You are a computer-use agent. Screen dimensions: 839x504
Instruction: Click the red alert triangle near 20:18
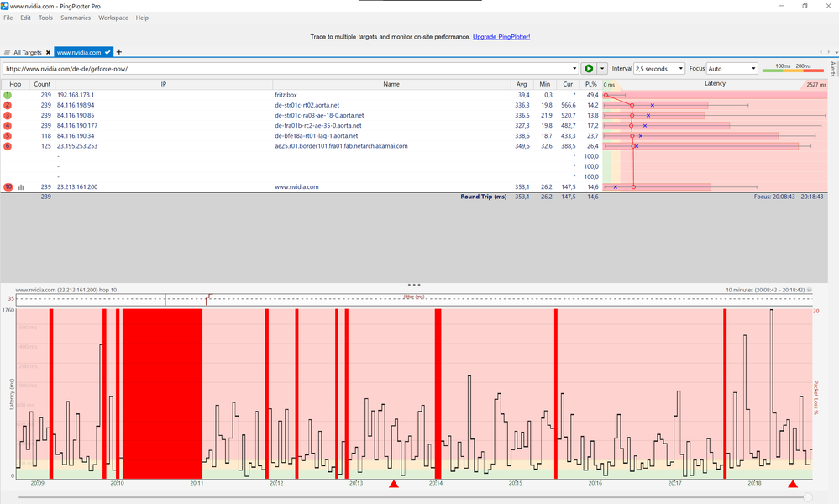792,484
